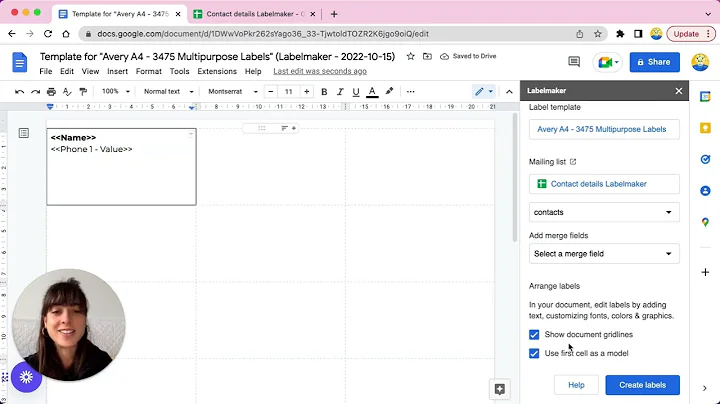Open the Insert menu
The width and height of the screenshot is (720, 404).
118,72
